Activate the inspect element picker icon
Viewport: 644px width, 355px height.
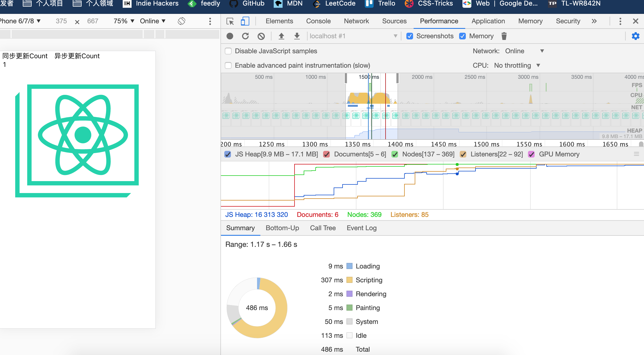pos(230,21)
